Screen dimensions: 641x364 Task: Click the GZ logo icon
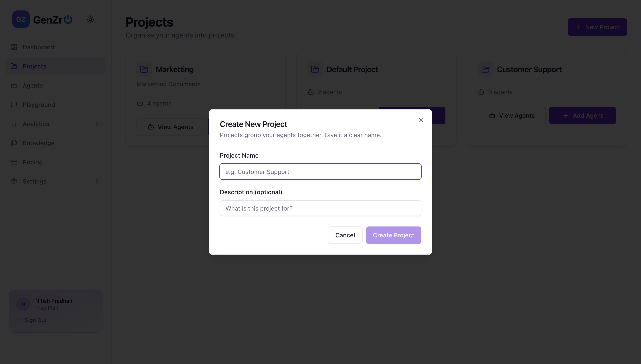pos(21,19)
